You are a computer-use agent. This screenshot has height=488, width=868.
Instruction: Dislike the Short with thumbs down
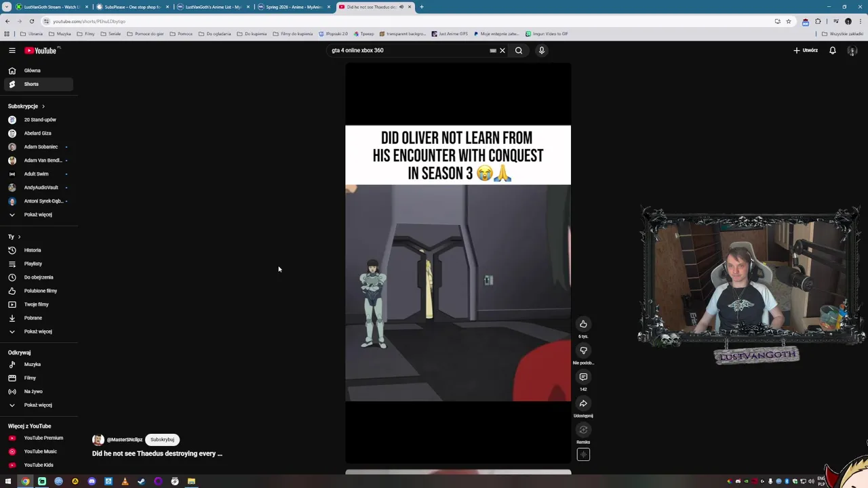583,350
